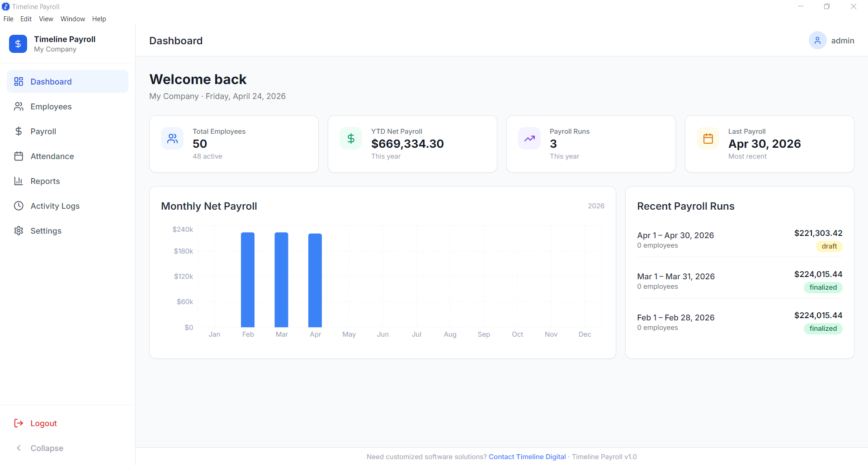
Task: Open Reports using the bar chart icon
Action: 19,181
